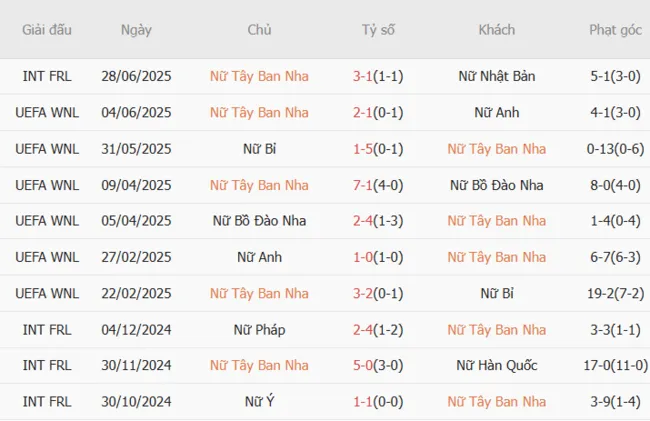
Task: Select the date 30/10/2024
Action: [136, 401]
